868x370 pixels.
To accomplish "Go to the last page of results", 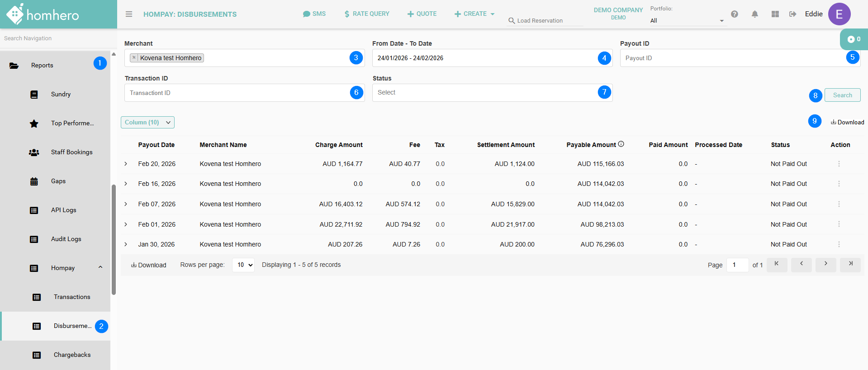I will click(x=850, y=264).
